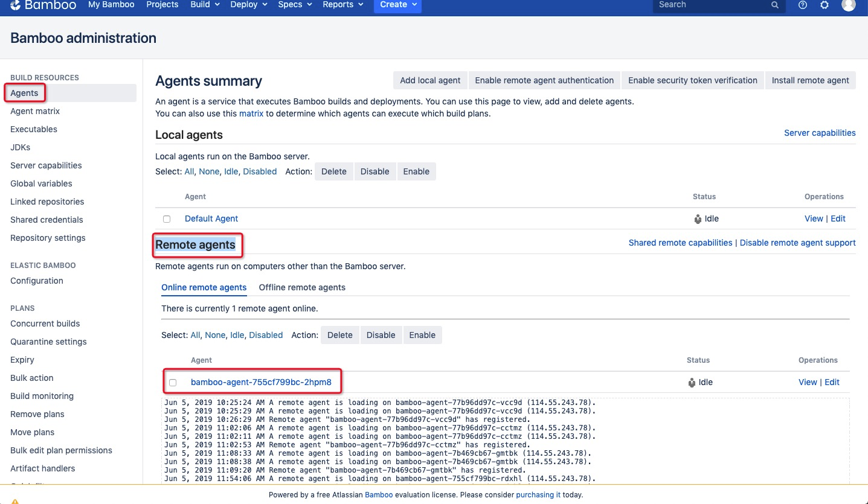868x504 pixels.
Task: Open JDKs in sidebar
Action: point(20,147)
